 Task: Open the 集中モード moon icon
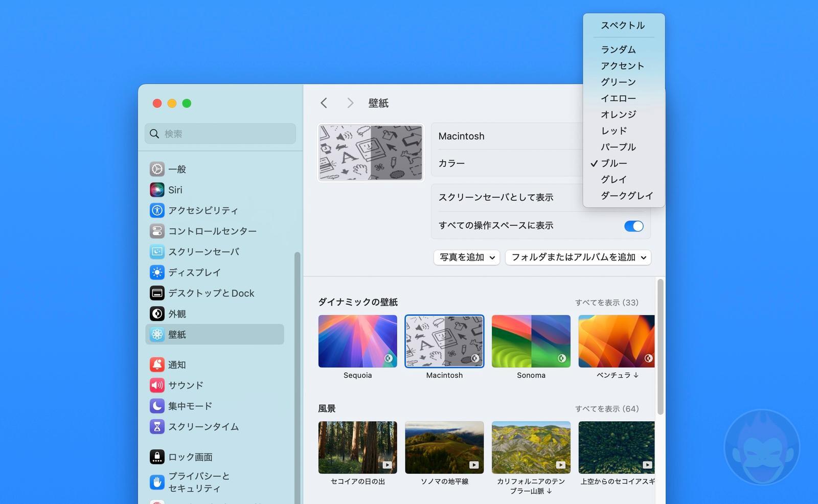(157, 406)
